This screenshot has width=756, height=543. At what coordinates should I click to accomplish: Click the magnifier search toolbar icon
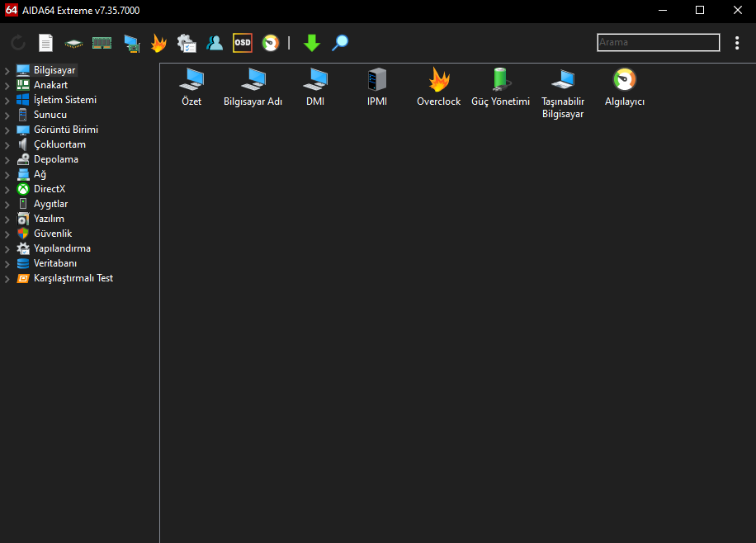(x=340, y=43)
